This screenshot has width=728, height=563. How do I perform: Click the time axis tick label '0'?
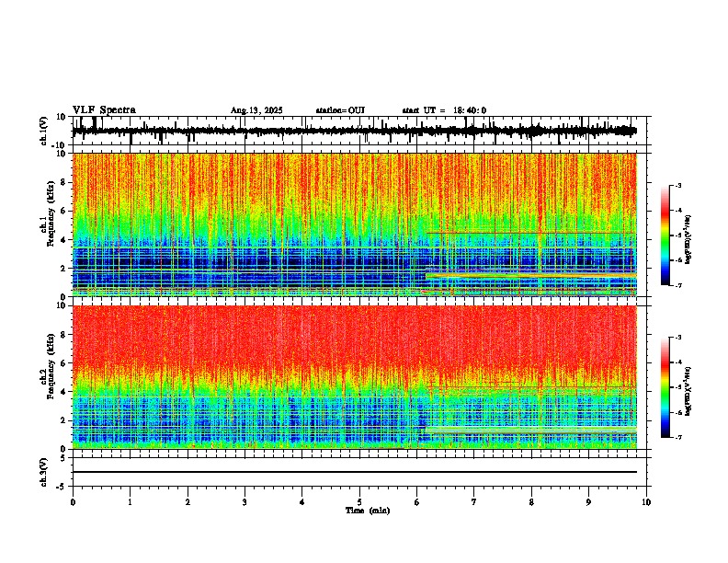pyautogui.click(x=73, y=502)
